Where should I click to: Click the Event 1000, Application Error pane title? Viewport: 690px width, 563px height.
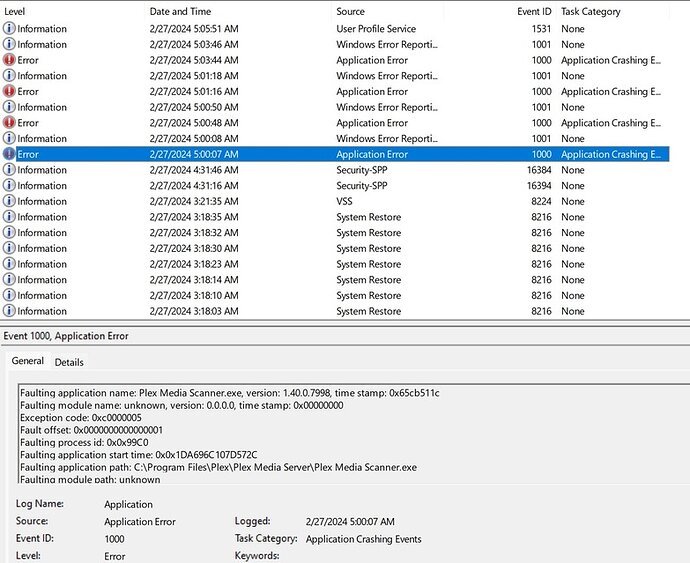(x=66, y=336)
